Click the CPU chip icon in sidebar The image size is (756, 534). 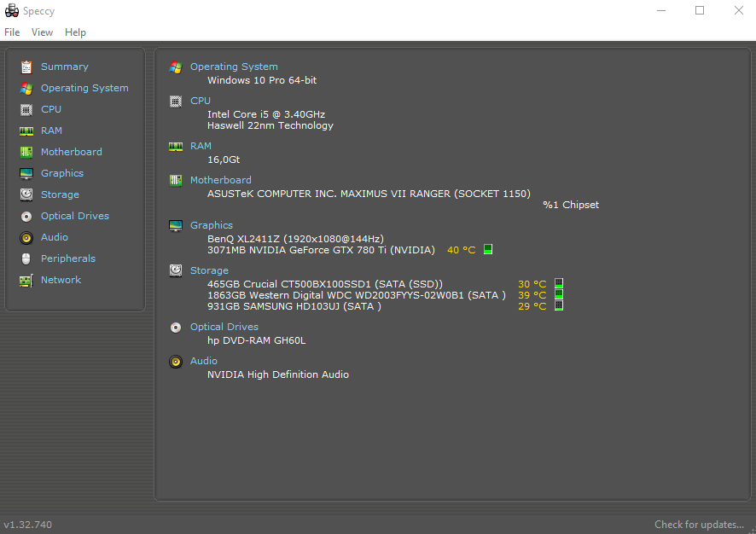click(x=26, y=110)
